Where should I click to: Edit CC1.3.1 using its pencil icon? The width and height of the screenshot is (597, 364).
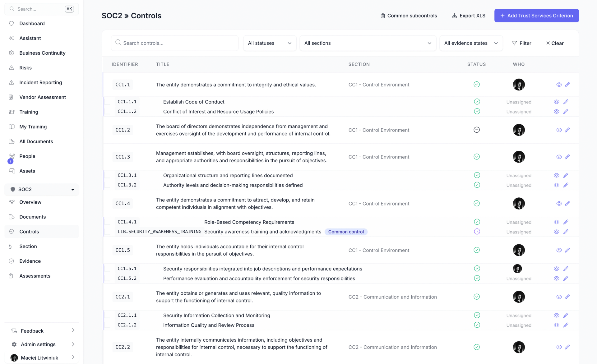(566, 175)
